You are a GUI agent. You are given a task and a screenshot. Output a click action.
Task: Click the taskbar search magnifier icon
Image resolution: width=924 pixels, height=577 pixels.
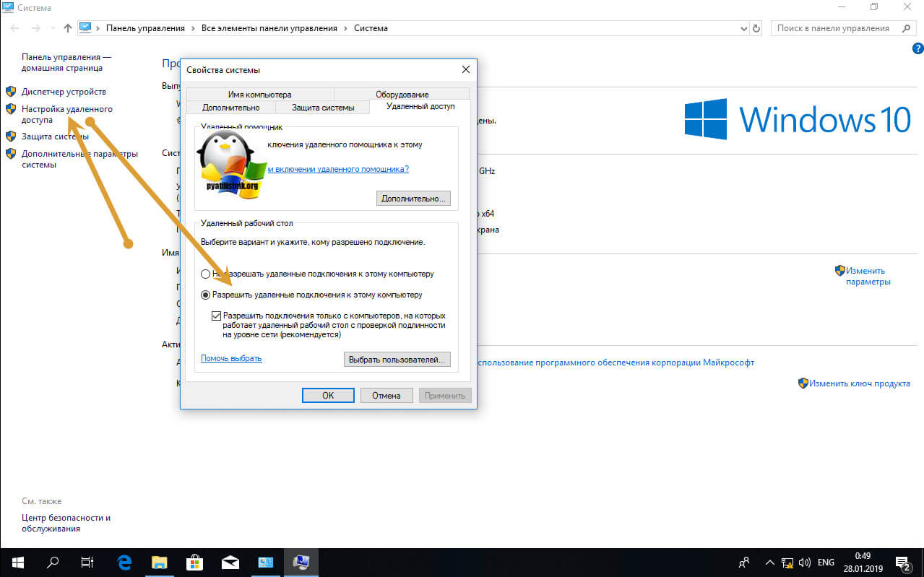53,562
